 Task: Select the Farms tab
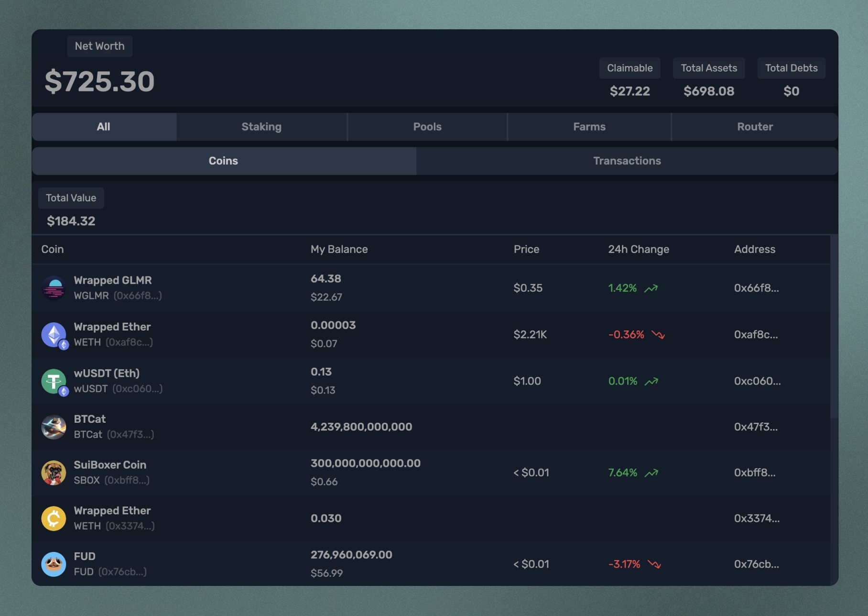pyautogui.click(x=589, y=127)
